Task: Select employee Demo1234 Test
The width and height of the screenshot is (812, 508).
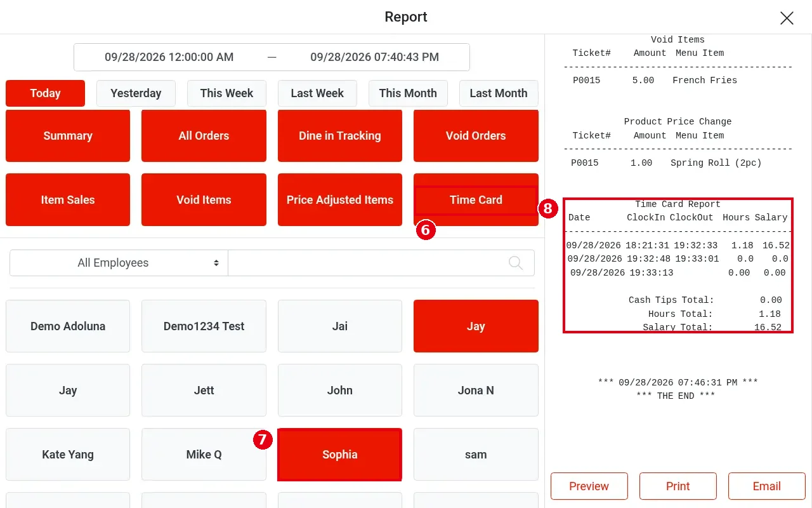Action: click(x=204, y=326)
